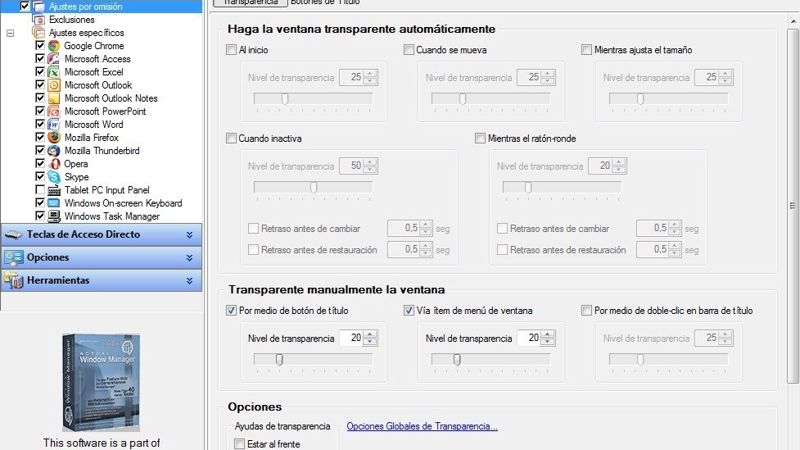Viewport: 800px width, 450px height.
Task: Click the 'Cuando inactiva' transparency level stepper
Action: click(371, 166)
